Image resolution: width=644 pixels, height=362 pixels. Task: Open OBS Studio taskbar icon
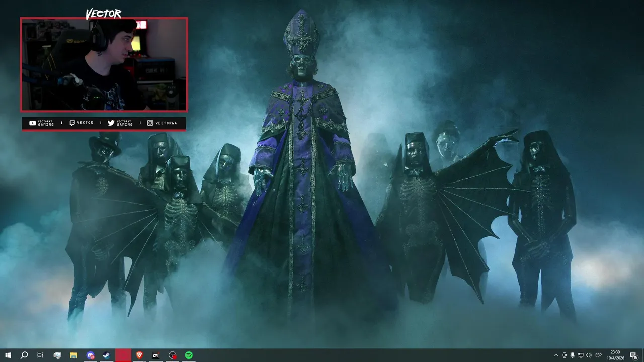tap(173, 355)
